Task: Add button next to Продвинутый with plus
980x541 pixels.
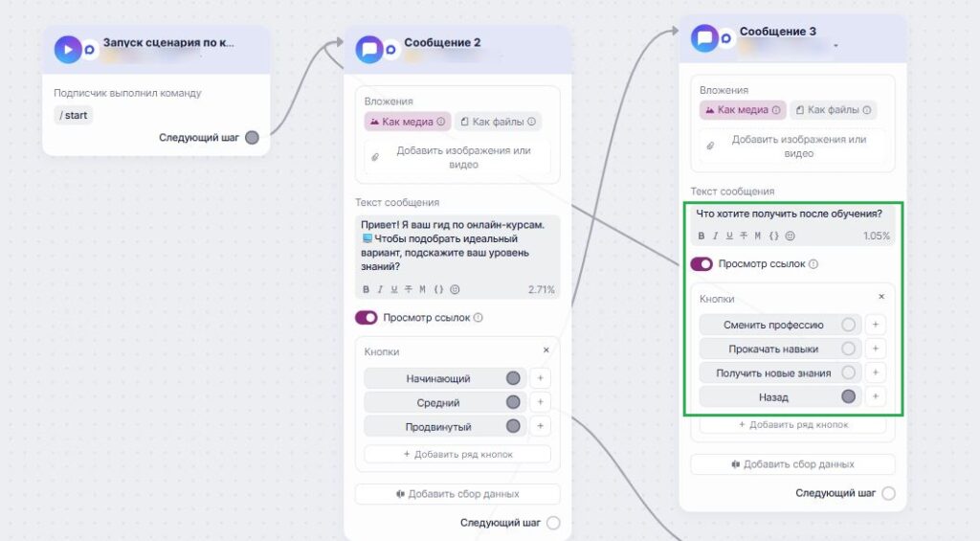Action: click(541, 426)
